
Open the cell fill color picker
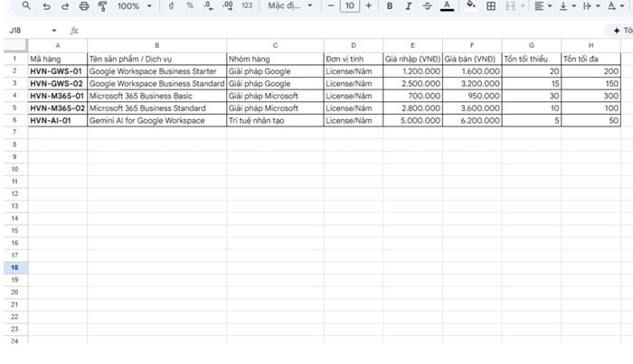point(470,5)
